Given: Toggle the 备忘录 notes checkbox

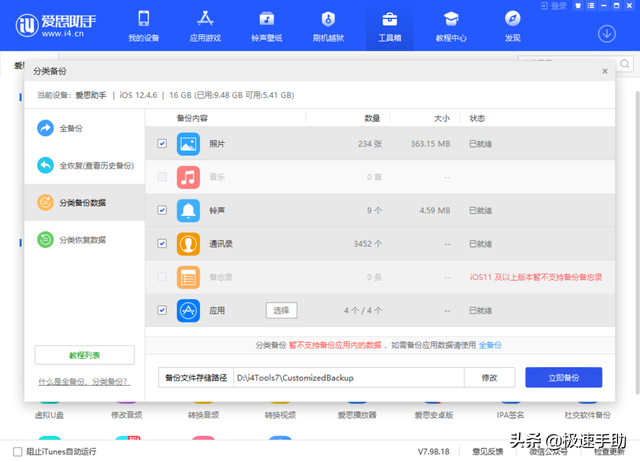Looking at the screenshot, I should (x=162, y=277).
